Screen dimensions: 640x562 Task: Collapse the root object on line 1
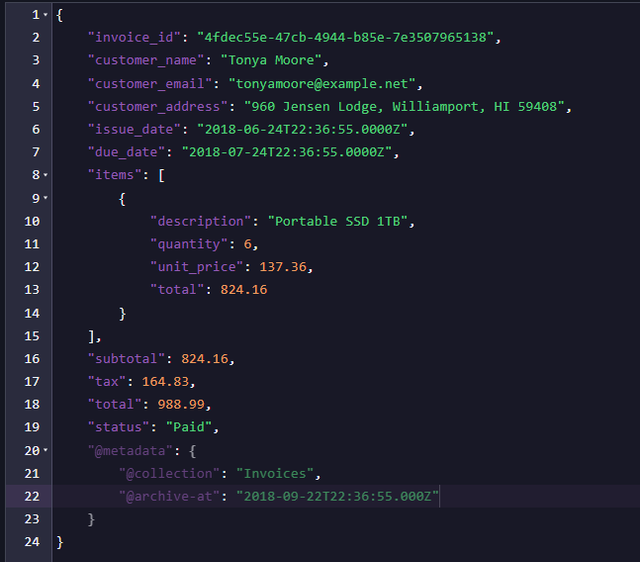tap(46, 15)
